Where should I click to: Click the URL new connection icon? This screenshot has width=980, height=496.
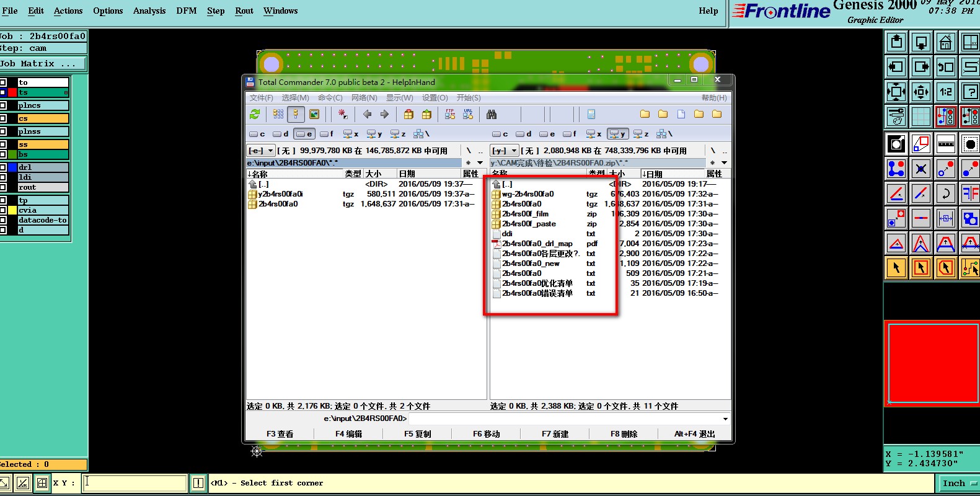(468, 114)
